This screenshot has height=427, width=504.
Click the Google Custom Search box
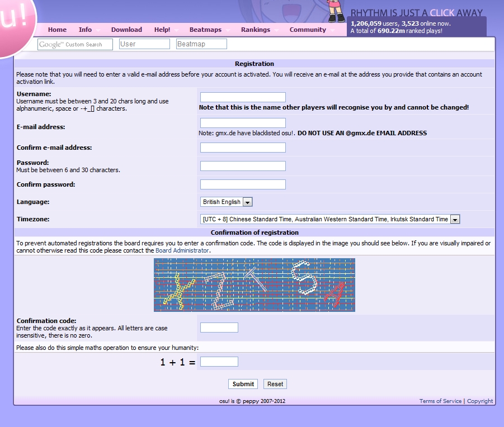click(75, 44)
